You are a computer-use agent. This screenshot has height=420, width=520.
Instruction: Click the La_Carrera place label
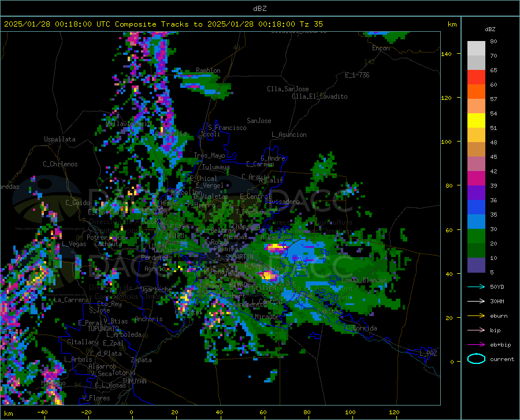coord(71,300)
